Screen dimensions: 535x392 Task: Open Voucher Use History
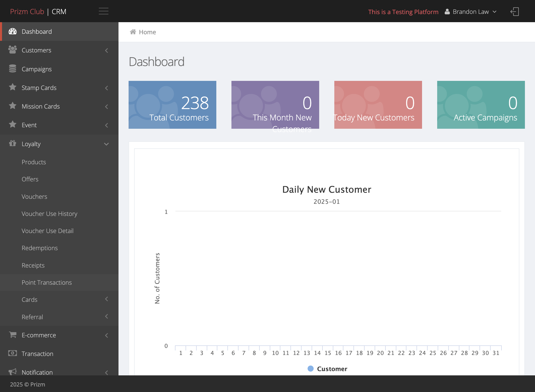click(x=59, y=214)
